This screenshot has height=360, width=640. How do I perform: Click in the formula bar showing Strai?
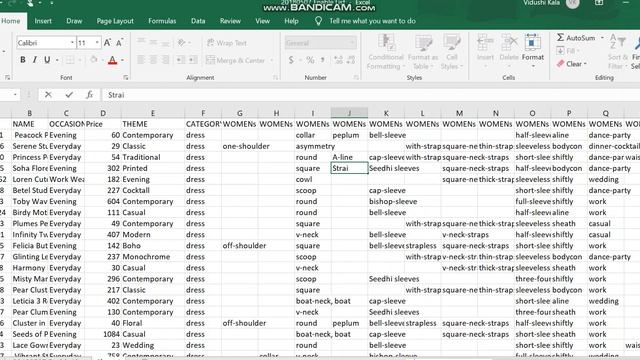371,95
